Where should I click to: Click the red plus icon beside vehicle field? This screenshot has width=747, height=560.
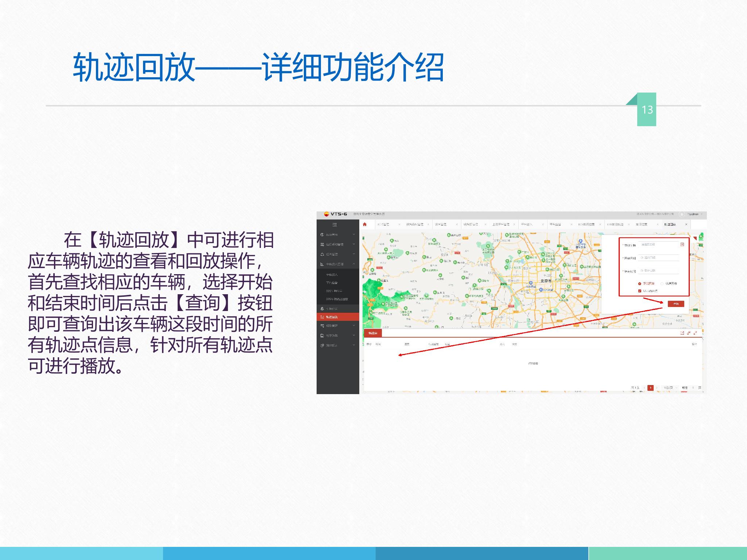coord(682,244)
